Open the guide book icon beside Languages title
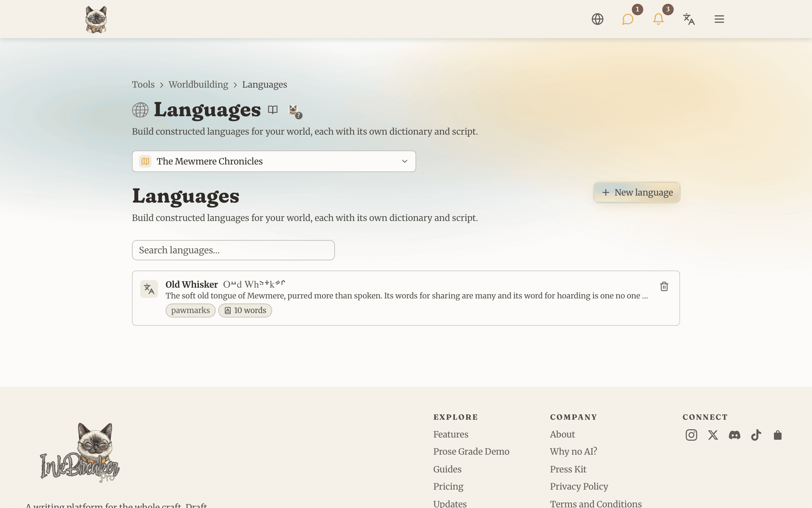Screen dimensions: 812x508 coord(273,110)
